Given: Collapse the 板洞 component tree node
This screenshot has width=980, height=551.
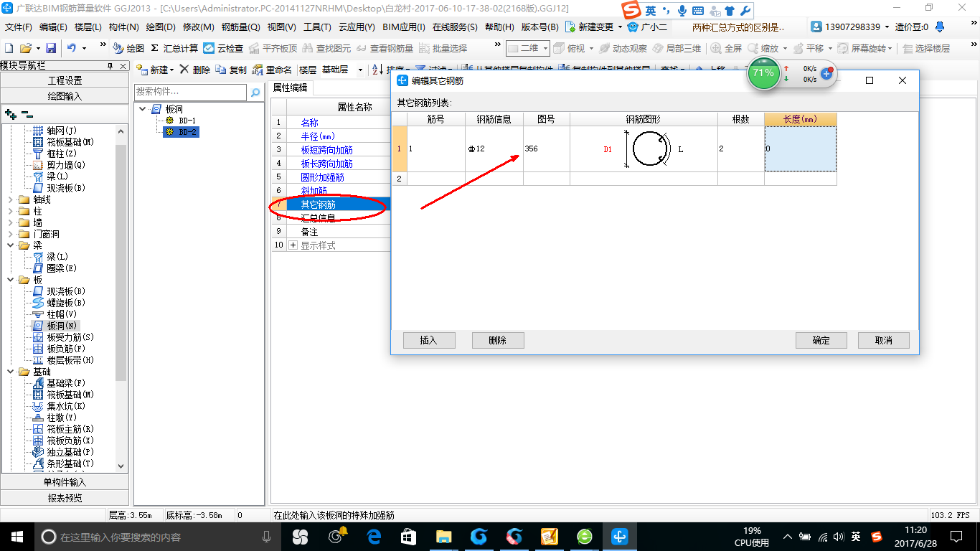Looking at the screenshot, I should pos(143,109).
